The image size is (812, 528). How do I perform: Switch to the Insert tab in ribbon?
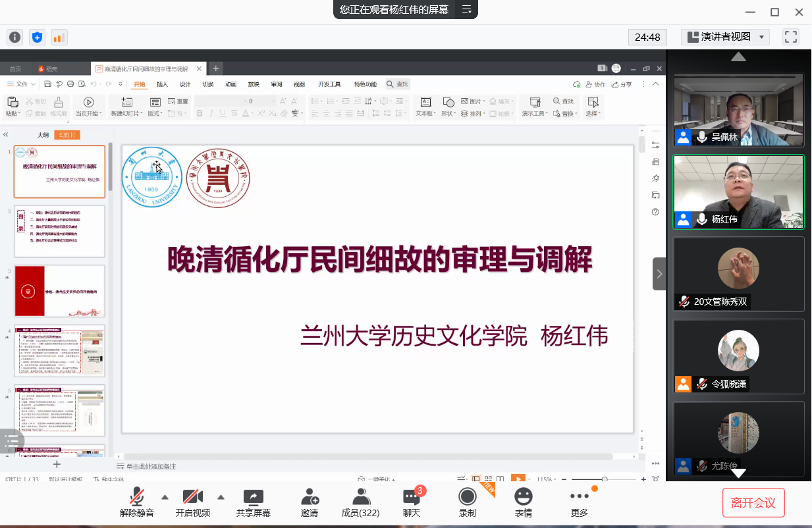162,84
